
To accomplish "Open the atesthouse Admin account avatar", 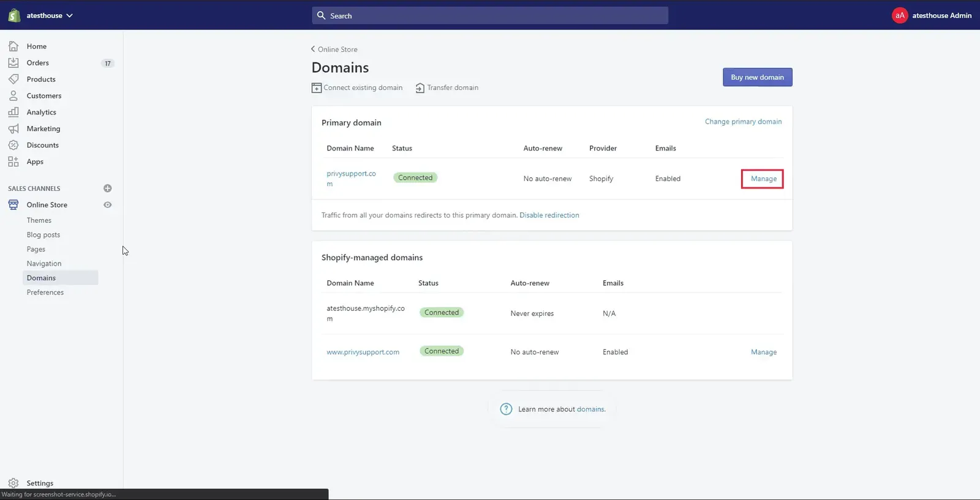I will point(899,15).
